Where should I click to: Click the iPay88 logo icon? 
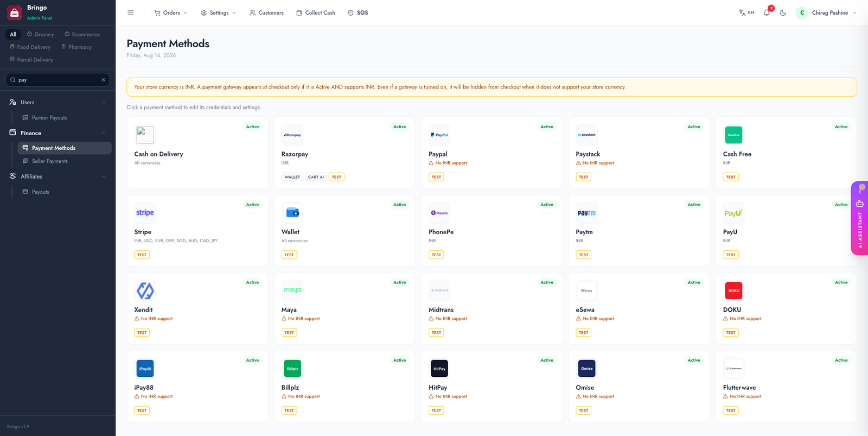(145, 369)
